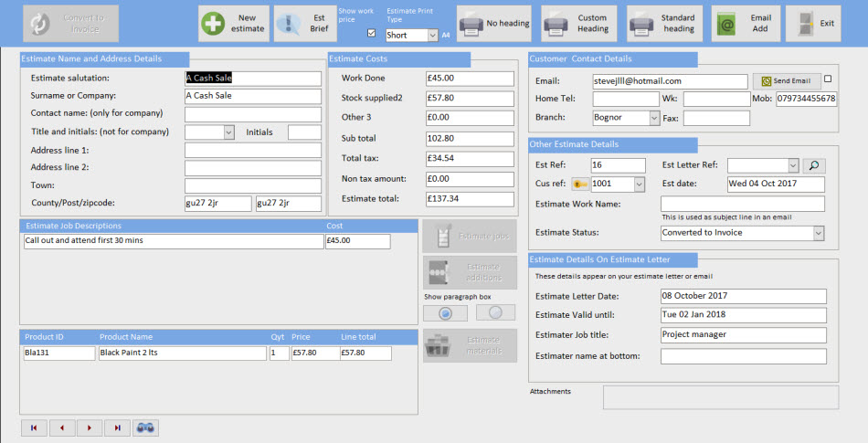Click the binoculars find record icon

point(145,427)
